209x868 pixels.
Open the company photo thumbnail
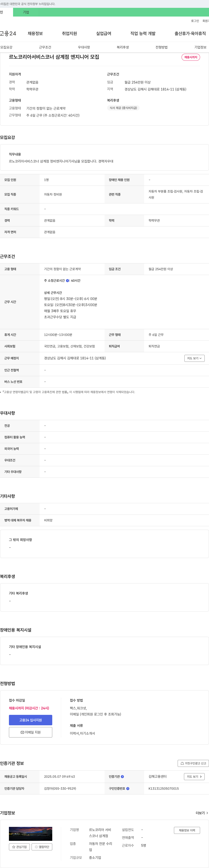click(31, 834)
